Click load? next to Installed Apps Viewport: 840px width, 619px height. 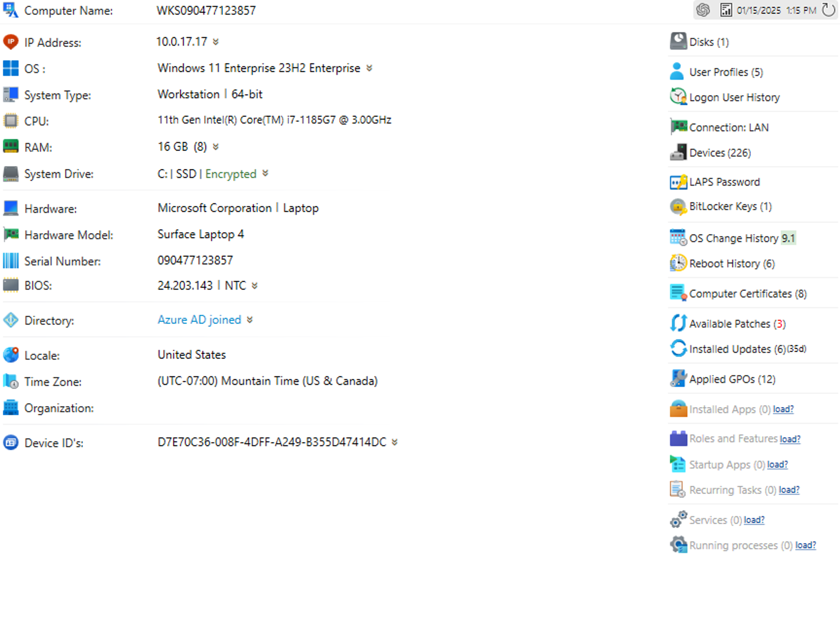click(783, 409)
